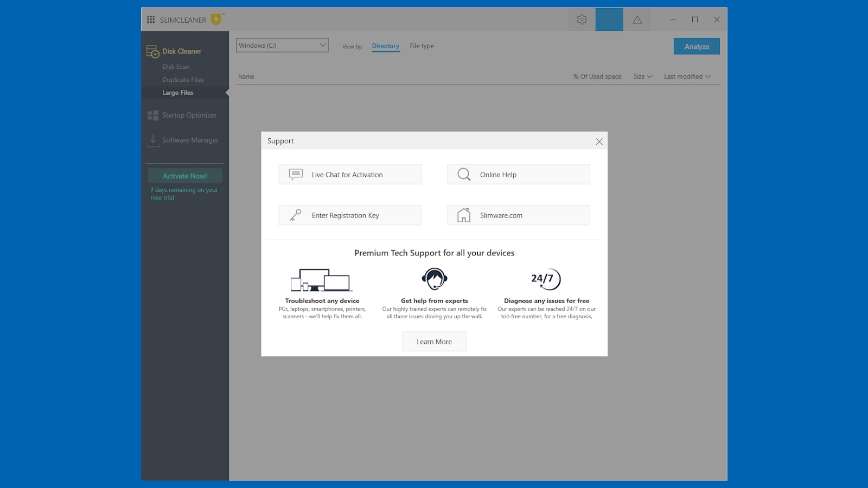Click the SlimCleaner shield badge icon

pyautogui.click(x=216, y=19)
